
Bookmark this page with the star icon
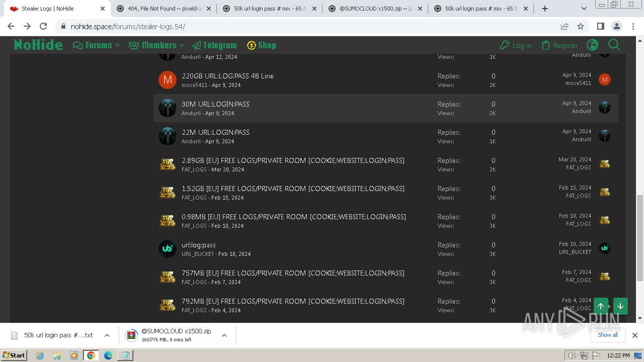[581, 27]
